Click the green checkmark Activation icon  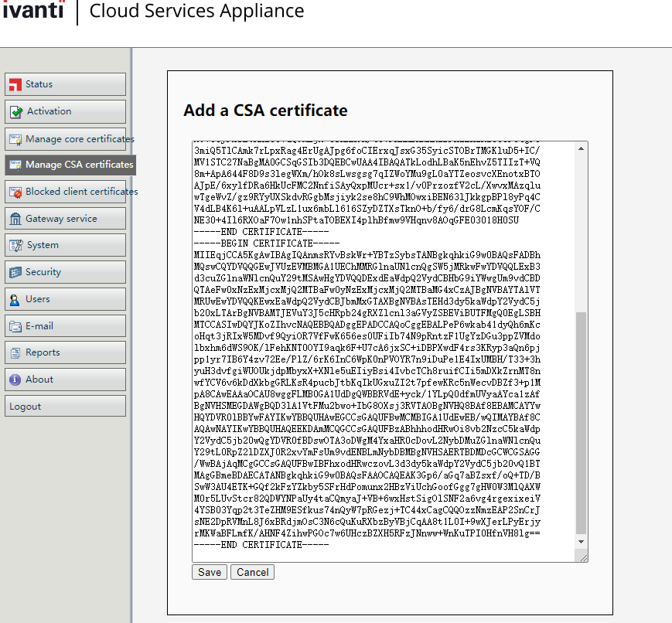[x=16, y=111]
